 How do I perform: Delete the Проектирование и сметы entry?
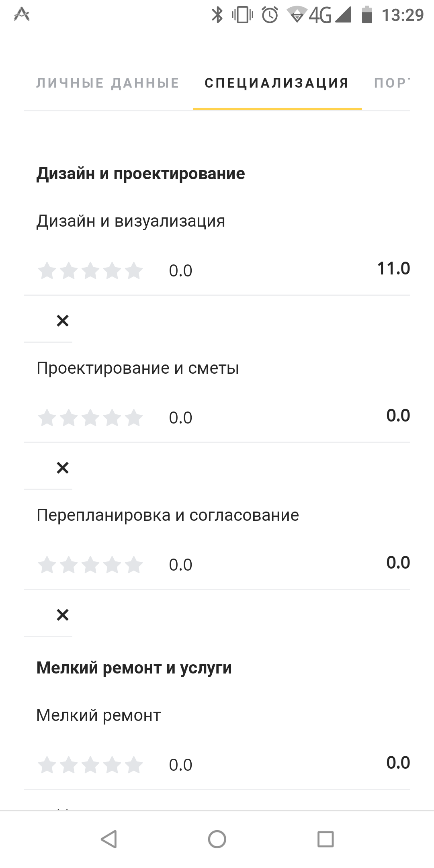coord(63,468)
